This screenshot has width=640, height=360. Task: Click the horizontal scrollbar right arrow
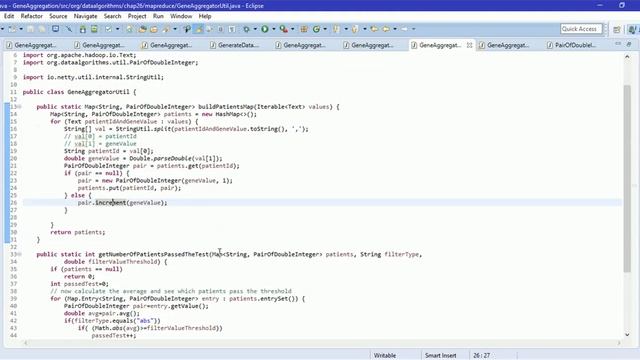(619, 343)
